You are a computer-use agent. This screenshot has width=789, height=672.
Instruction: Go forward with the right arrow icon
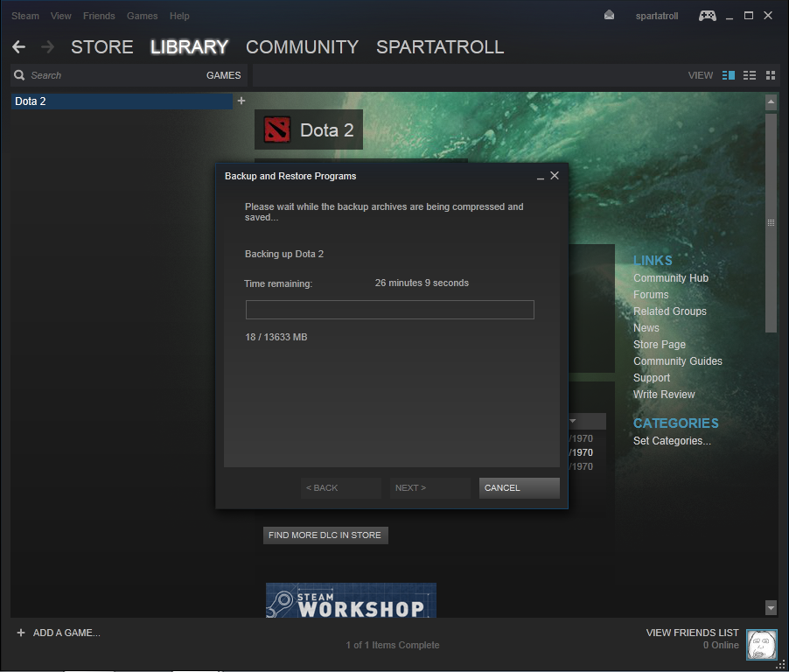point(48,47)
